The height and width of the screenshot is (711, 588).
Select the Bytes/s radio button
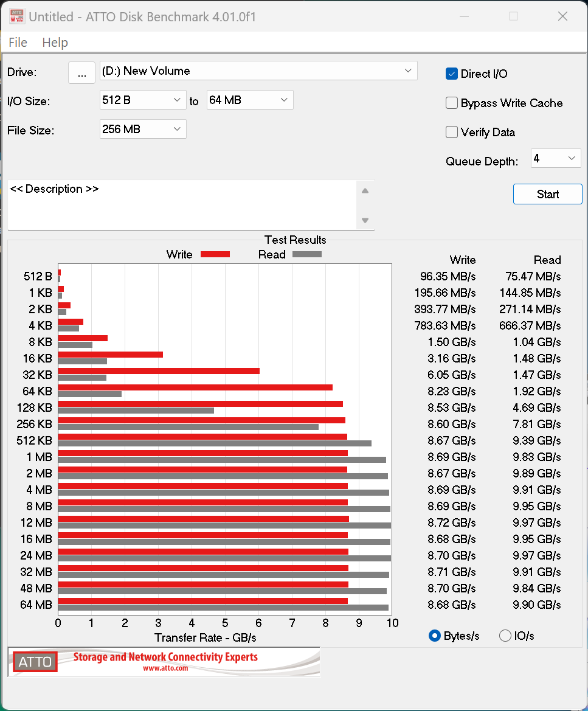coord(435,636)
